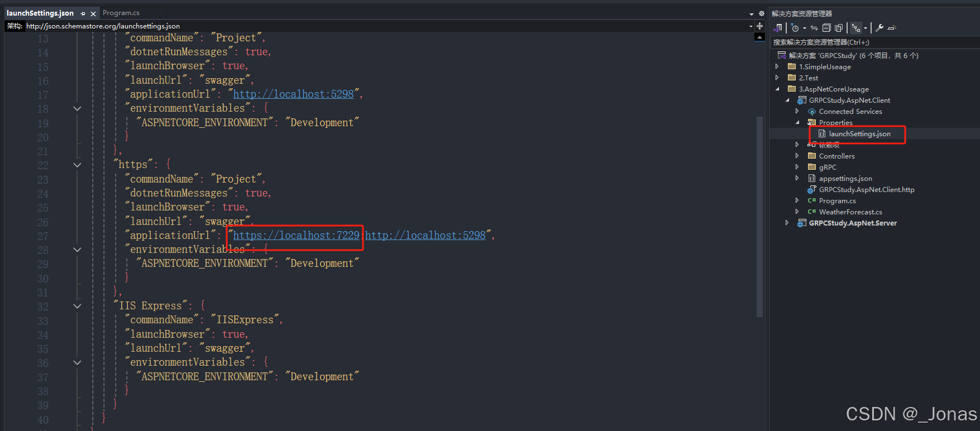This screenshot has width=980, height=431.
Task: Collapse the https block at line 22
Action: pos(77,165)
